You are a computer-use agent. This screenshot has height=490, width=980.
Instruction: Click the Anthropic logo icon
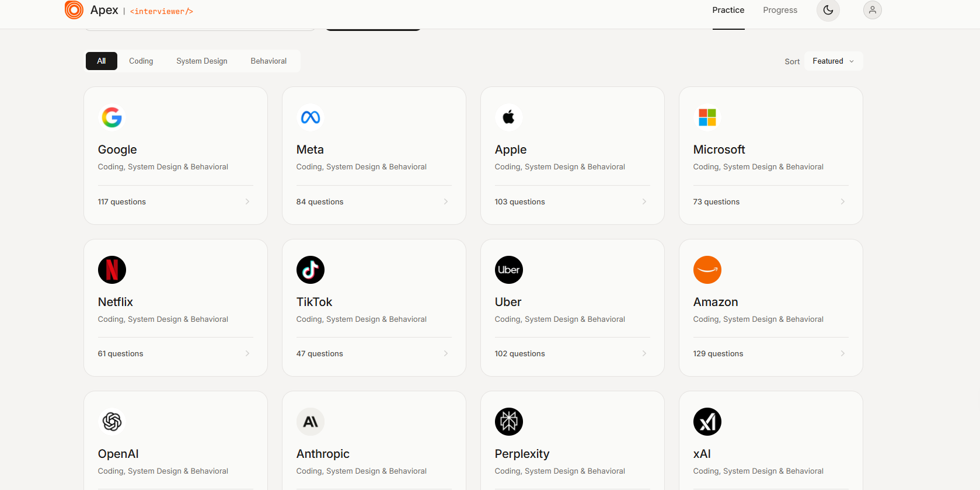(x=311, y=422)
